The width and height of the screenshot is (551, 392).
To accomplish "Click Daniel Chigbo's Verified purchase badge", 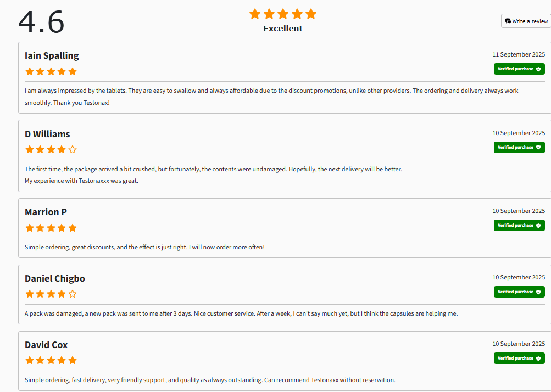I will [x=519, y=292].
